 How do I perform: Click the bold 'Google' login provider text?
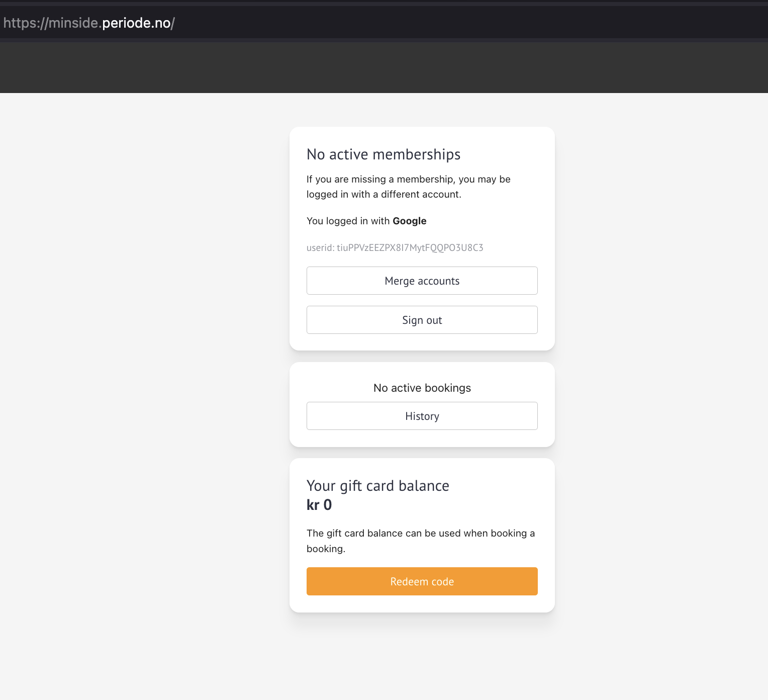[410, 221]
